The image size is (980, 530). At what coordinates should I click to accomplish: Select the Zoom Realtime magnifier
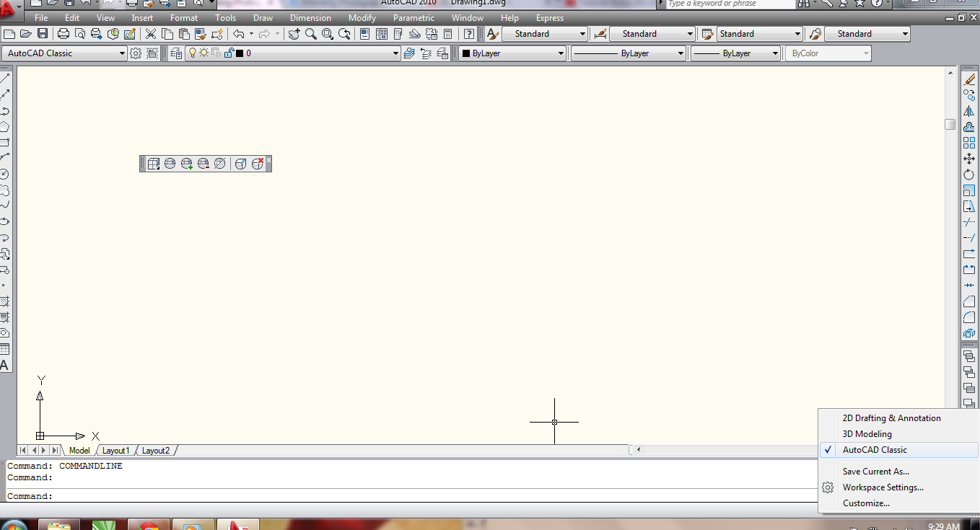tap(311, 34)
